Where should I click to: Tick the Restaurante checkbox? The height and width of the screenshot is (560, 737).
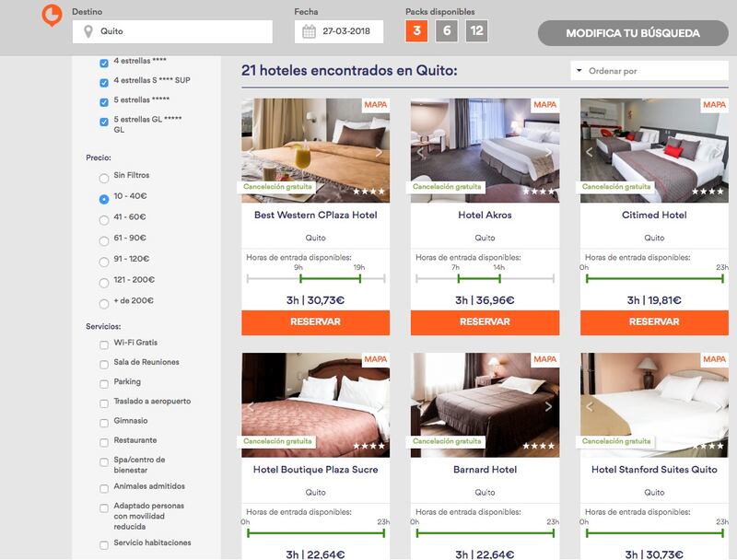104,442
